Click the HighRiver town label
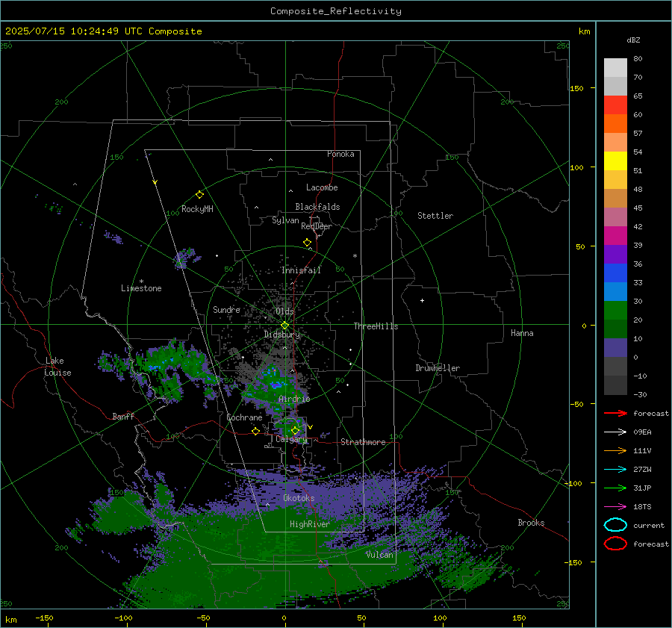The image size is (672, 628). point(309,524)
